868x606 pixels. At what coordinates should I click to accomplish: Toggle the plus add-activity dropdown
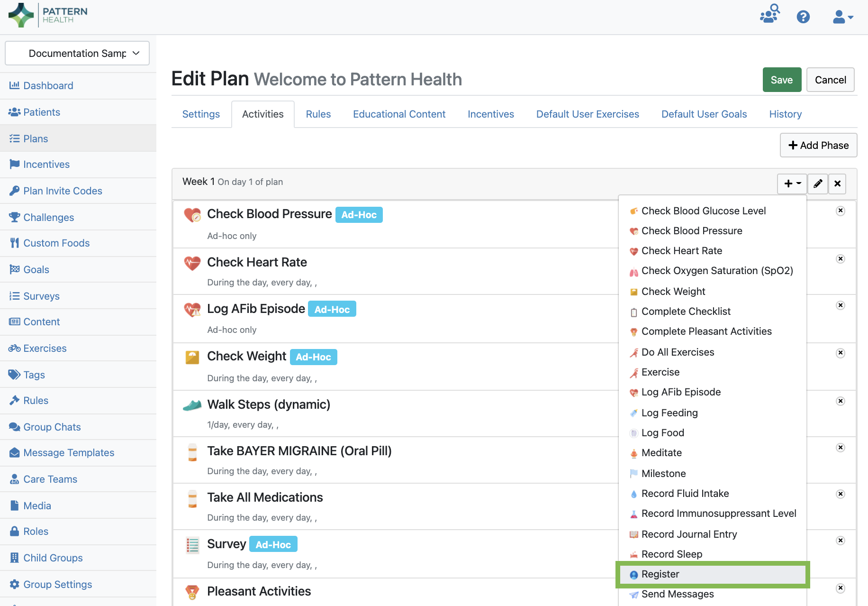click(792, 184)
